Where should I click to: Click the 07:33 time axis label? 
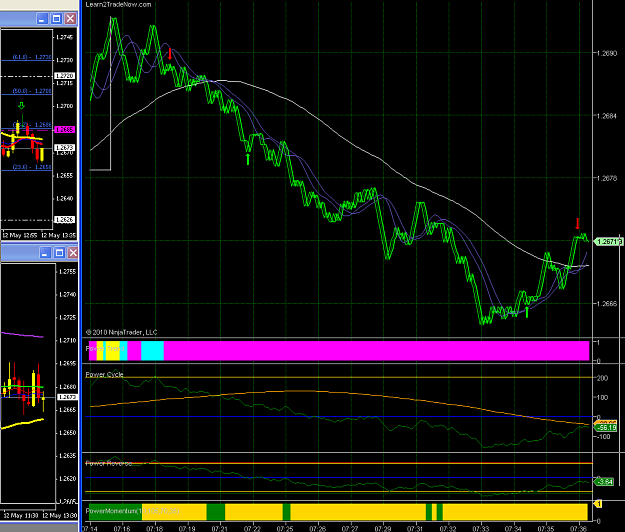pos(480,529)
